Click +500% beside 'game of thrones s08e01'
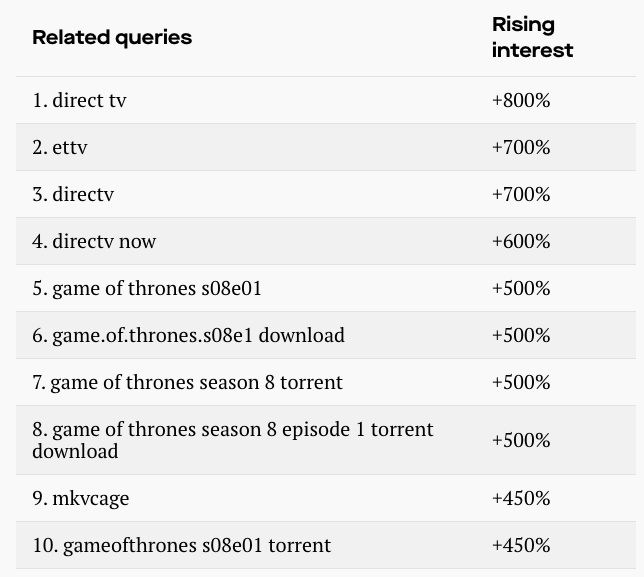This screenshot has height=577, width=644. pyautogui.click(x=521, y=288)
